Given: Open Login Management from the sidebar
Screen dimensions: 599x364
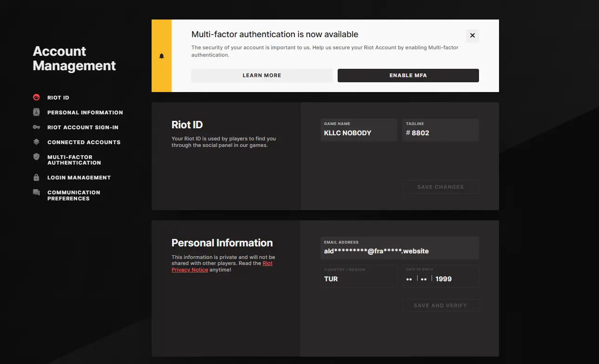Looking at the screenshot, I should [x=79, y=178].
